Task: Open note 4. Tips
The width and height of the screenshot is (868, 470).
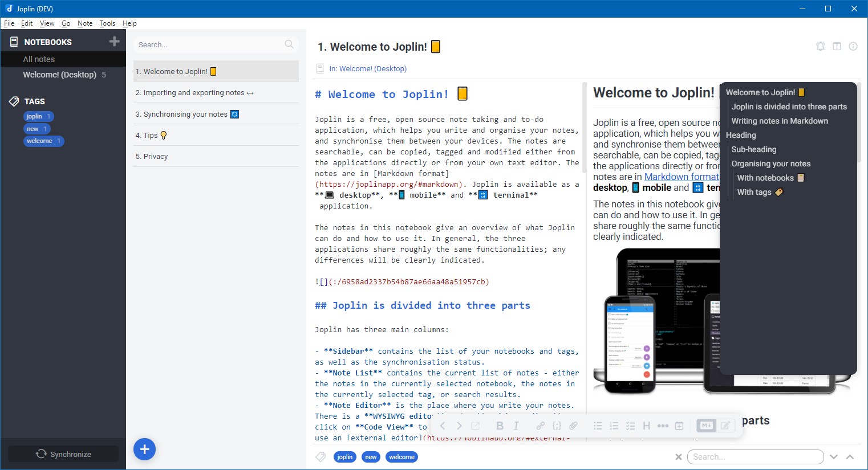Action: click(216, 135)
